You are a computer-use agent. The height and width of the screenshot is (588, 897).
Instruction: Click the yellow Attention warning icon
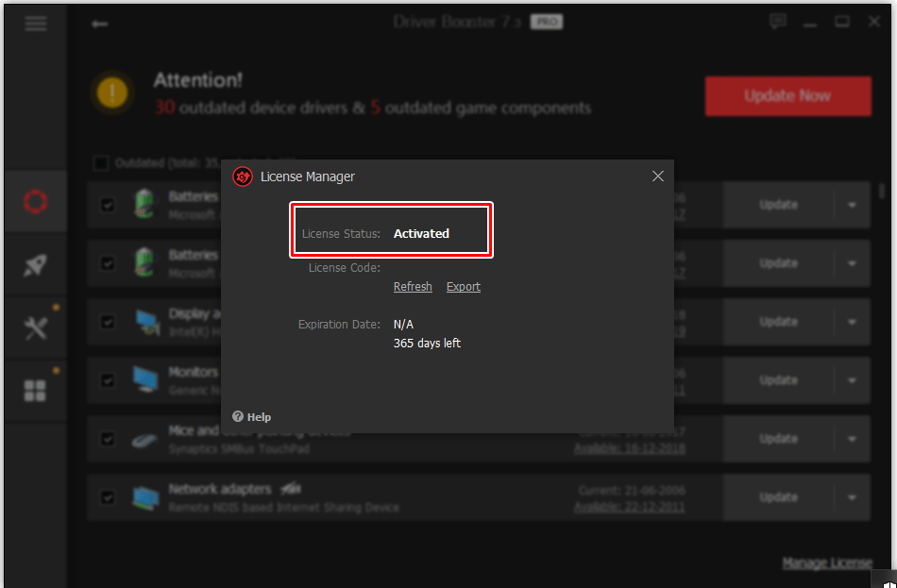[112, 92]
